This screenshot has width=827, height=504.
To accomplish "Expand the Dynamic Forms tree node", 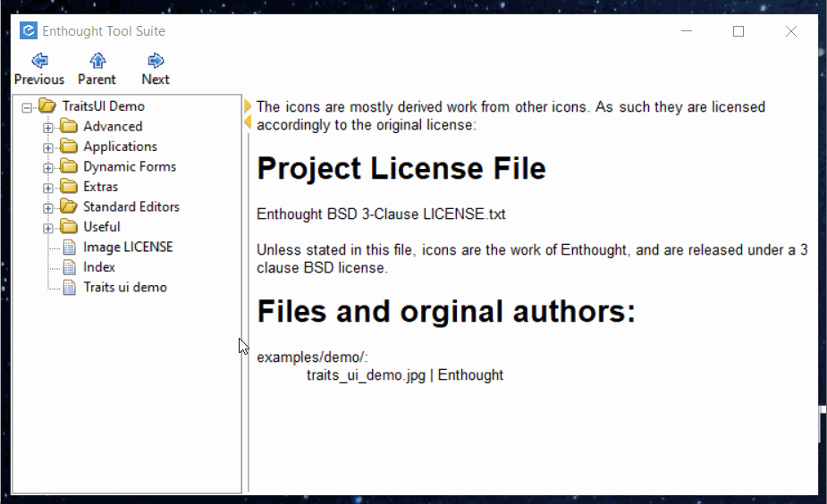I will click(x=48, y=168).
